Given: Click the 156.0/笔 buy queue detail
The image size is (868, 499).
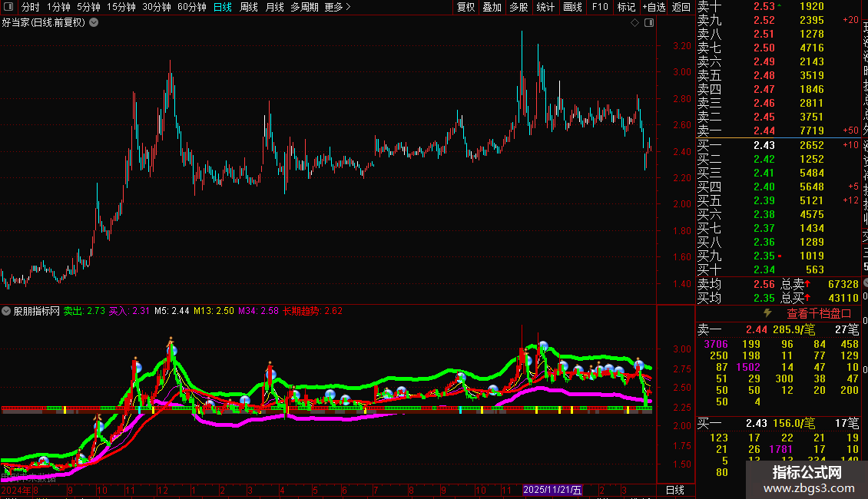Looking at the screenshot, I should point(793,424).
